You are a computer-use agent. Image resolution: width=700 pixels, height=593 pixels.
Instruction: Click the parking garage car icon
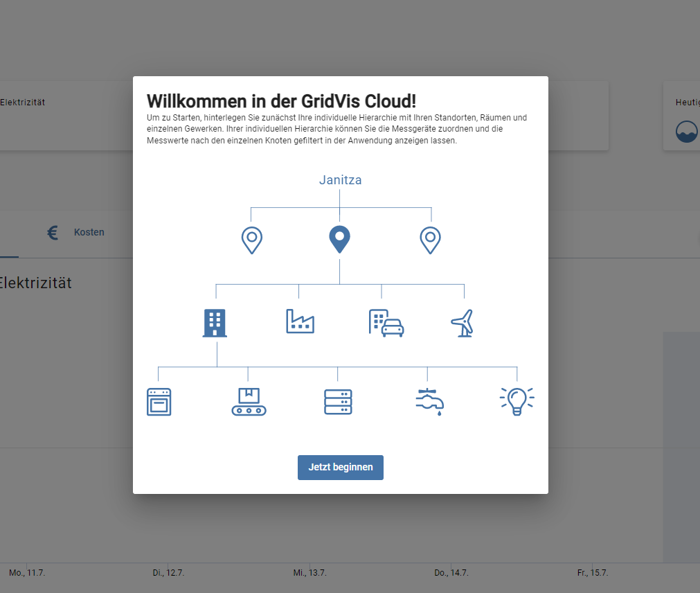(x=386, y=323)
